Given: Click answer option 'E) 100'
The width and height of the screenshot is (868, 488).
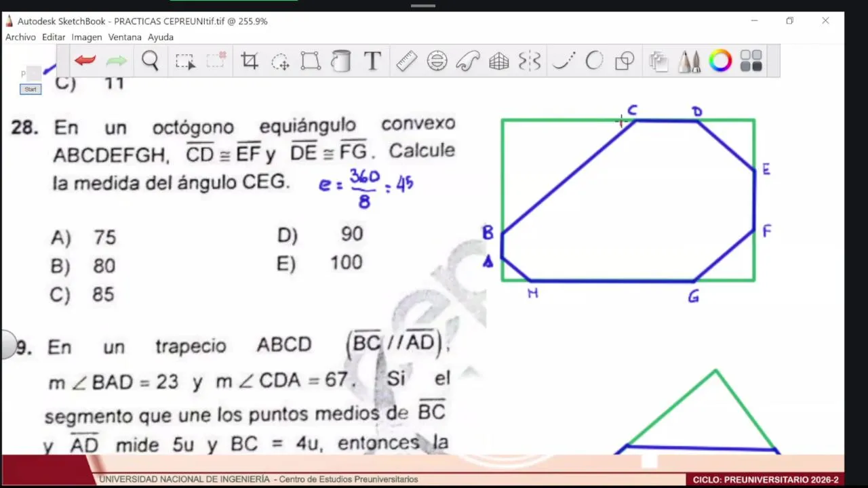Looking at the screenshot, I should click(x=319, y=263).
